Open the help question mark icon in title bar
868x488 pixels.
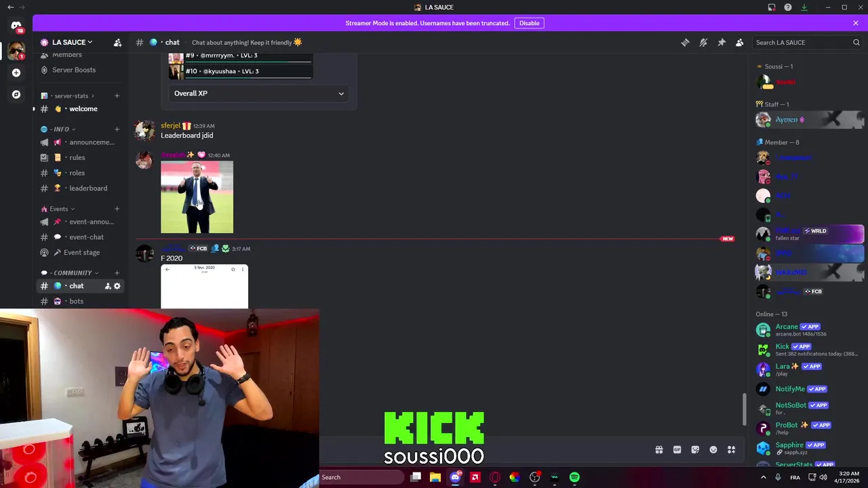click(x=787, y=7)
